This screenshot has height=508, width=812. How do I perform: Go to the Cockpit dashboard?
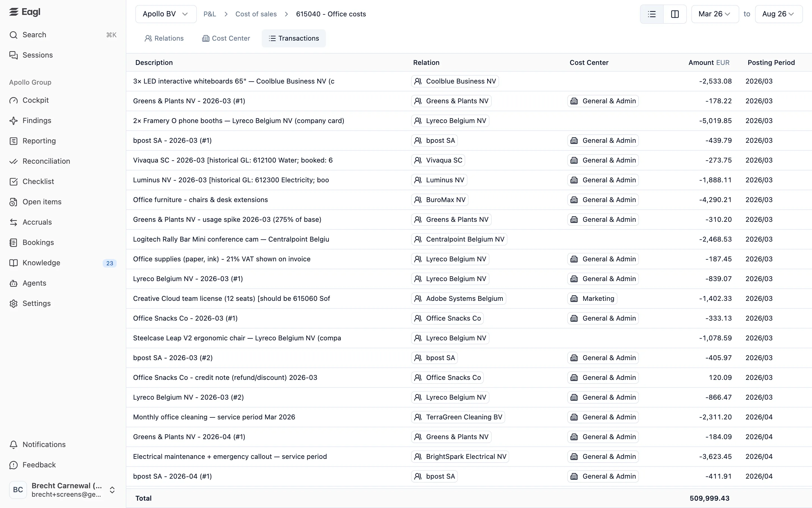63,100
